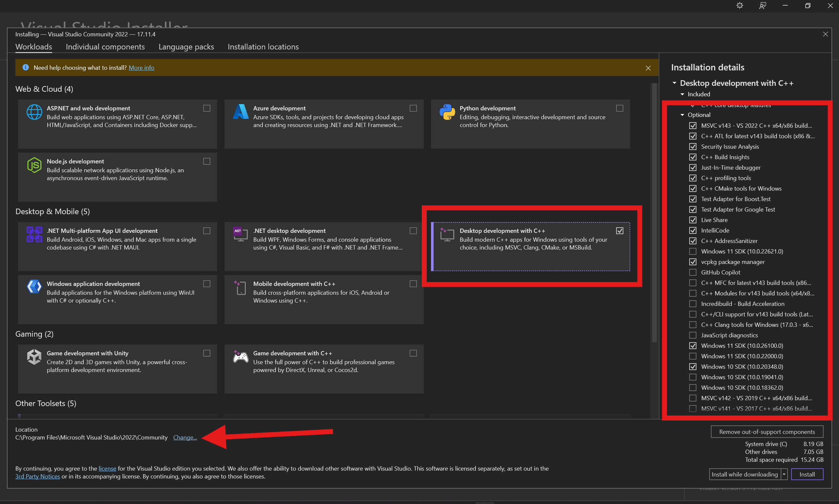The image size is (839, 504).
Task: Check the Windows application development workload
Action: pos(206,284)
